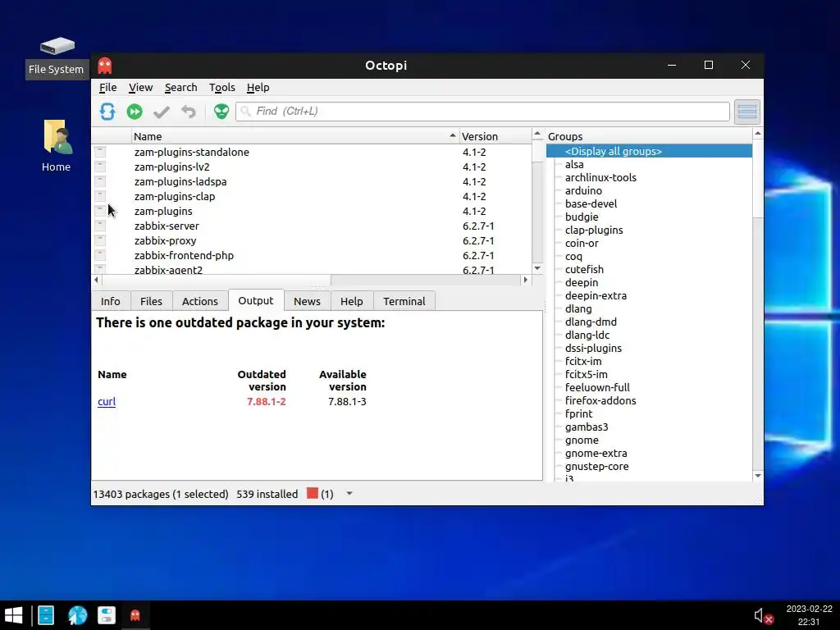Open the Search menu
This screenshot has width=840, height=630.
(x=181, y=87)
